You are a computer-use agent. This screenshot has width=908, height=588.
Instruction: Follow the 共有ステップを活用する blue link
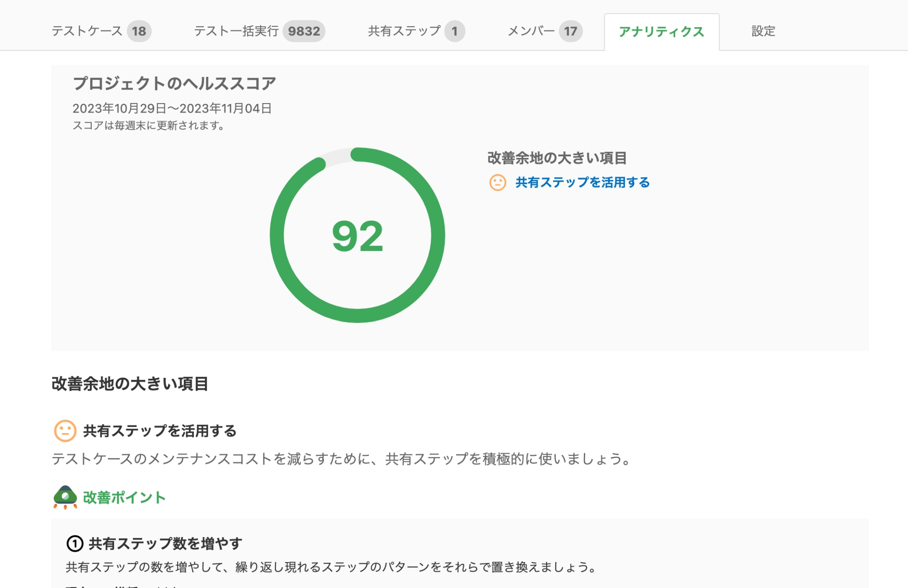click(x=582, y=183)
